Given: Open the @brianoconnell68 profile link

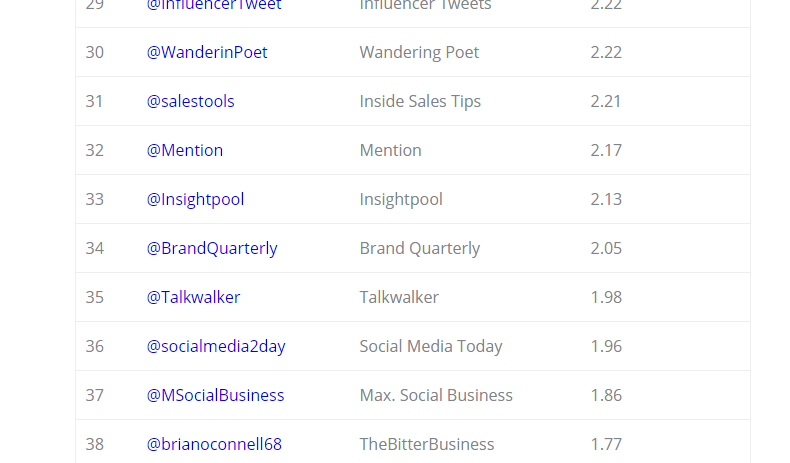Looking at the screenshot, I should tap(214, 444).
